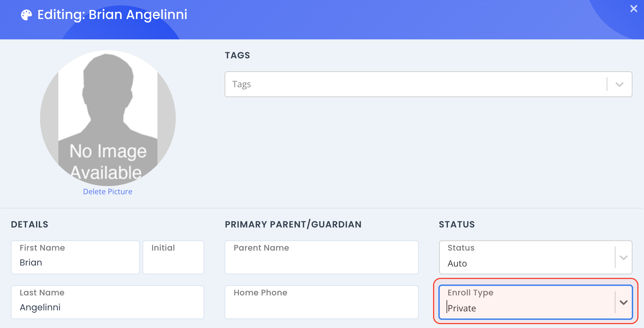This screenshot has height=328, width=644.
Task: Click the PRIMARY PARENT/GUARDIAN heading
Action: tap(293, 224)
